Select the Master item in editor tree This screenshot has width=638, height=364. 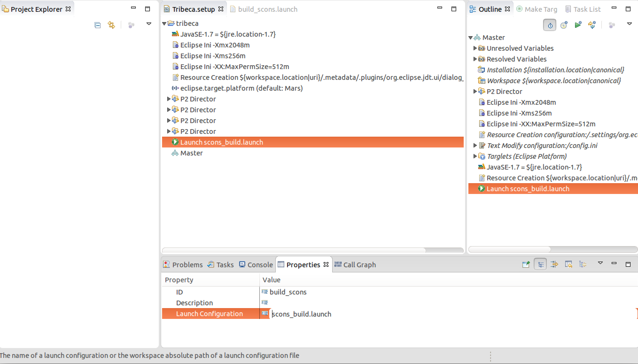[x=191, y=153]
